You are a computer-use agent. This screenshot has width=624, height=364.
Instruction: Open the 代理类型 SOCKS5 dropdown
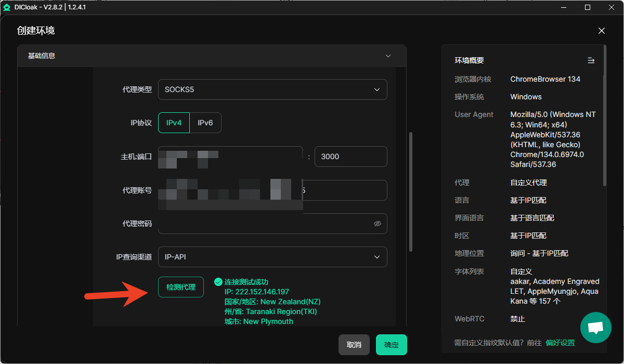pyautogui.click(x=272, y=89)
